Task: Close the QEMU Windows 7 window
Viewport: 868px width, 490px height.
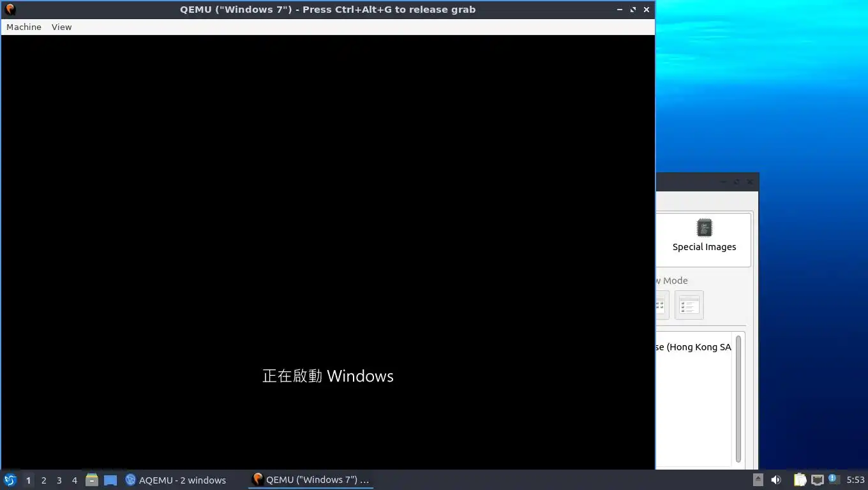Action: coord(647,10)
